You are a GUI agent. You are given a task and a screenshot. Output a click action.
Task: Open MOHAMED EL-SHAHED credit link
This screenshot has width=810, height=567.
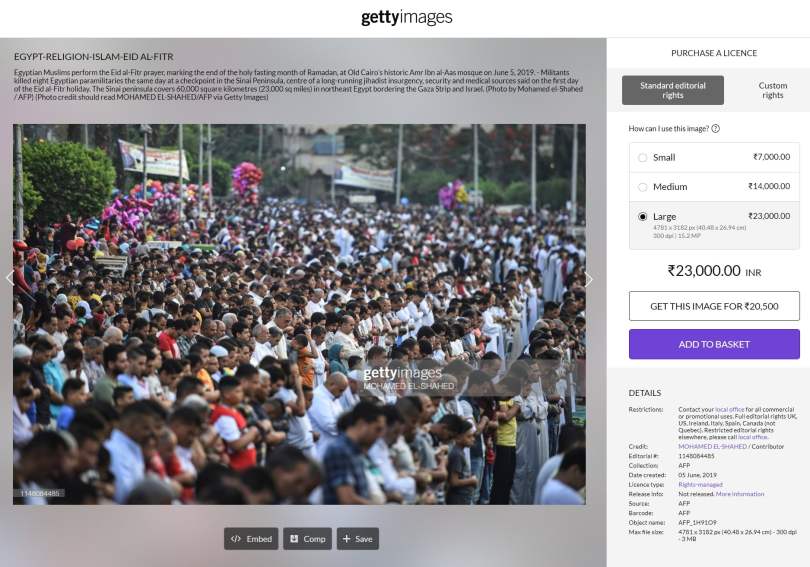click(x=712, y=446)
